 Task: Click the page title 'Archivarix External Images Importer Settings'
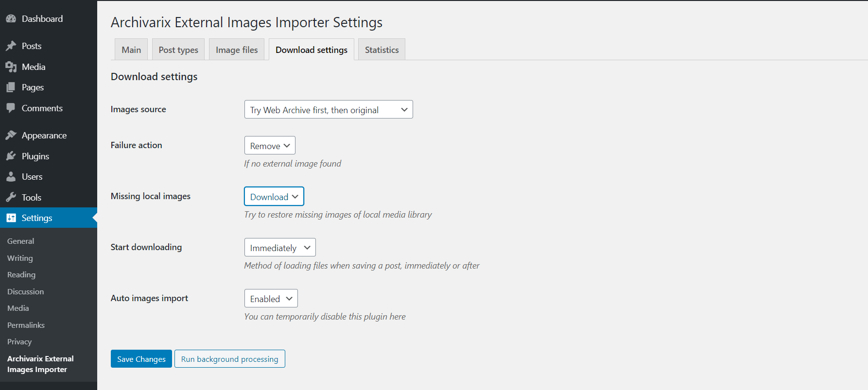point(247,22)
